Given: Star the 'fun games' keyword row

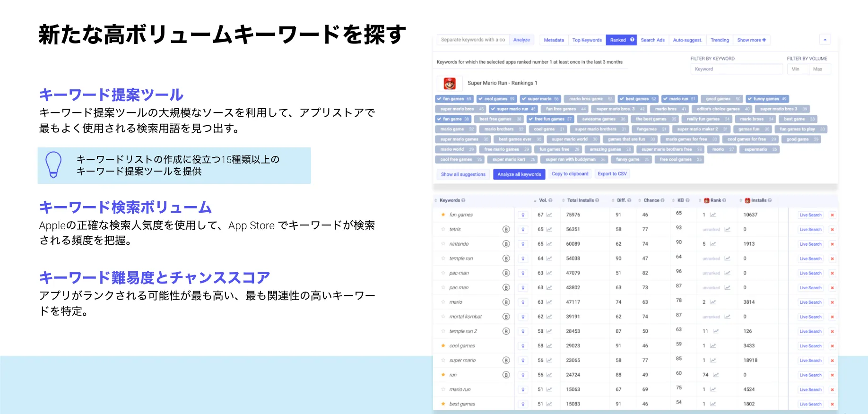Looking at the screenshot, I should pyautogui.click(x=443, y=215).
